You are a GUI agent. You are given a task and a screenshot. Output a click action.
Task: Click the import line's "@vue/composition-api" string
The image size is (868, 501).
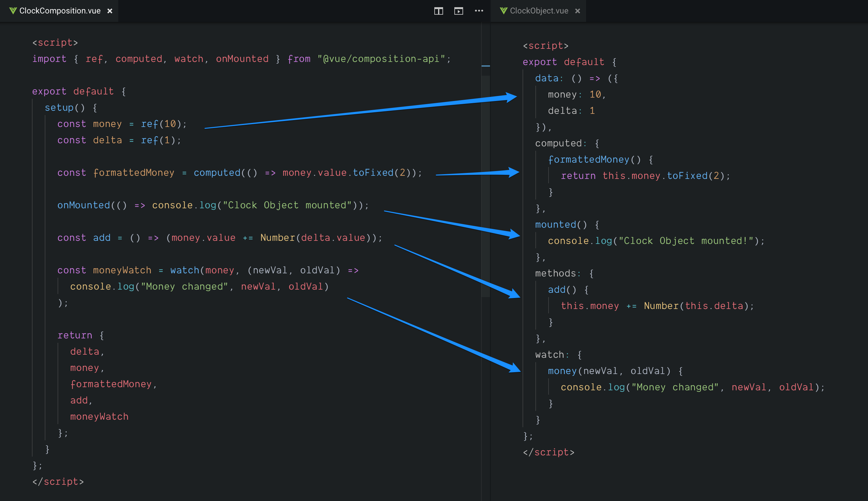pyautogui.click(x=381, y=59)
